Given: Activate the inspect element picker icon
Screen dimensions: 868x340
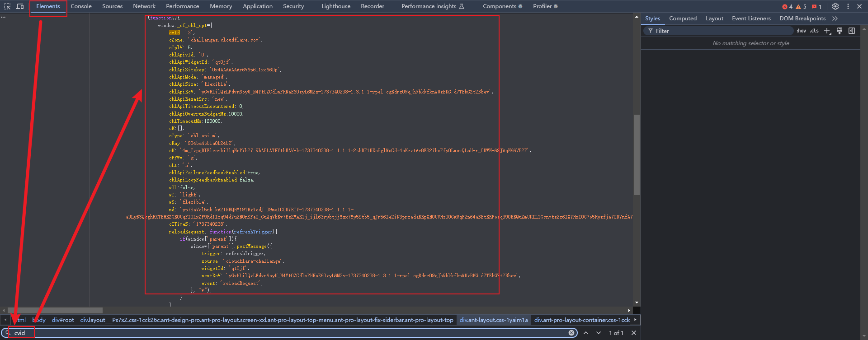Looking at the screenshot, I should pos(7,6).
